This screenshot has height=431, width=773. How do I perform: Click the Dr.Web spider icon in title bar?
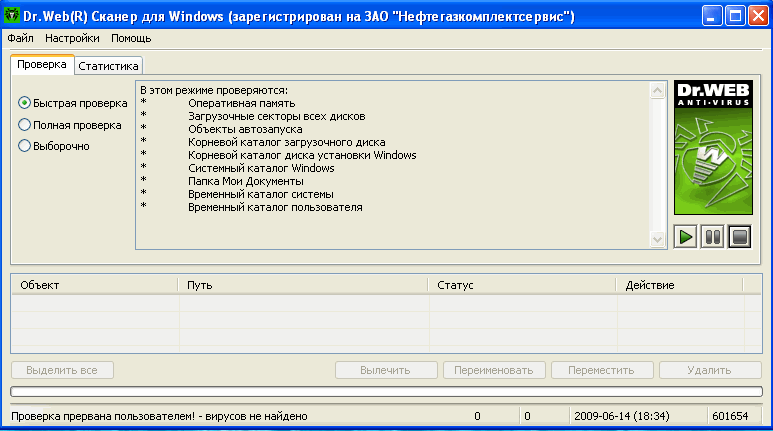pyautogui.click(x=11, y=15)
